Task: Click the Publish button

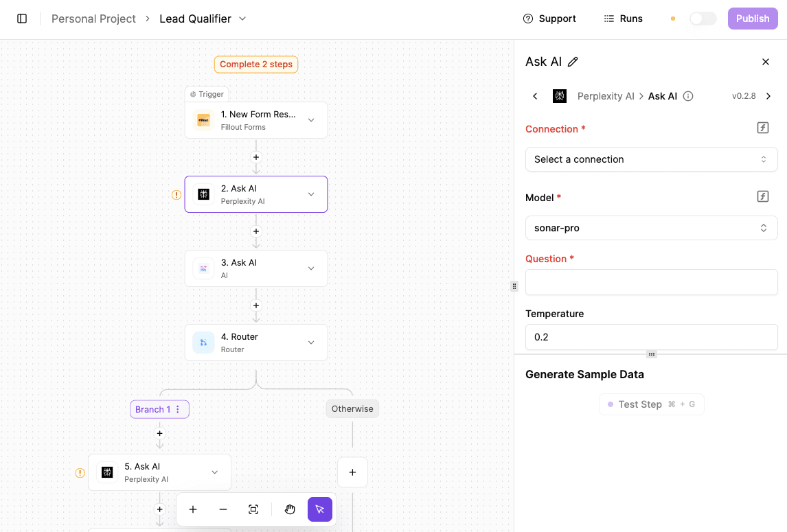Action: 753,19
